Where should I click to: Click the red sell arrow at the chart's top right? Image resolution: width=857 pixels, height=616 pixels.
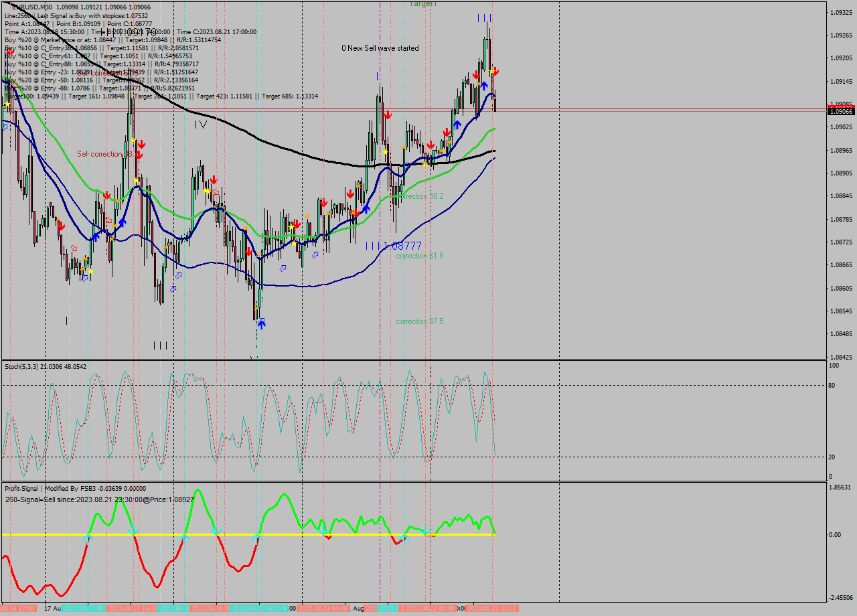[x=496, y=71]
